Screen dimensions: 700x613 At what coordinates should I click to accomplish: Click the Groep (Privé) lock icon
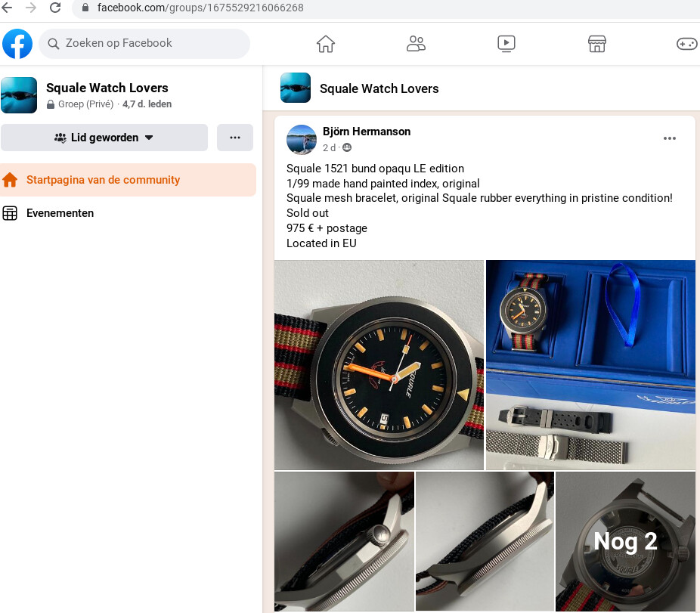click(51, 104)
